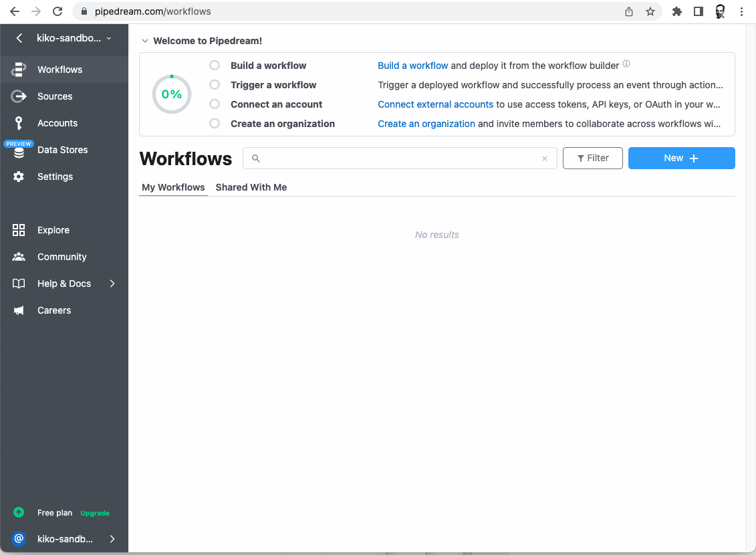This screenshot has height=555, width=756.
Task: Open Community in the sidebar
Action: 64,257
